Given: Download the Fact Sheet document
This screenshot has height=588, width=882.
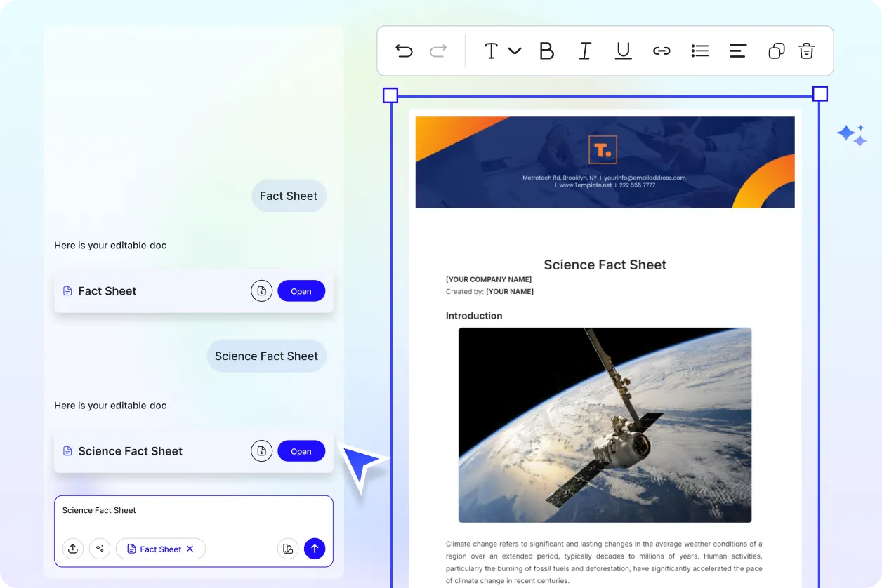Looking at the screenshot, I should pyautogui.click(x=262, y=291).
